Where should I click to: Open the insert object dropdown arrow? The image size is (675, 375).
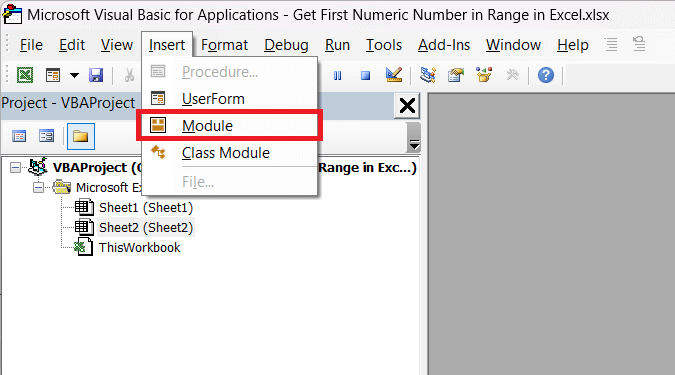[x=74, y=75]
